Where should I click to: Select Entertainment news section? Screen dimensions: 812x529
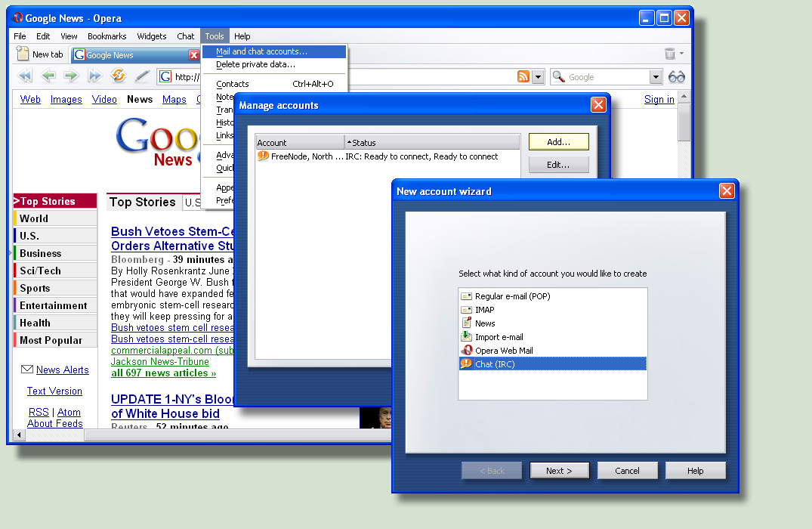point(55,305)
